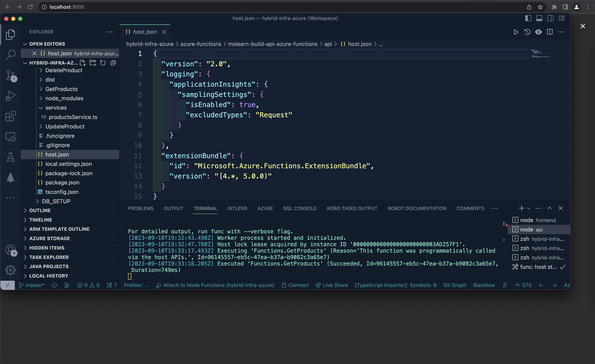Open the Manage settings gear
The width and height of the screenshot is (595, 364).
click(x=11, y=270)
